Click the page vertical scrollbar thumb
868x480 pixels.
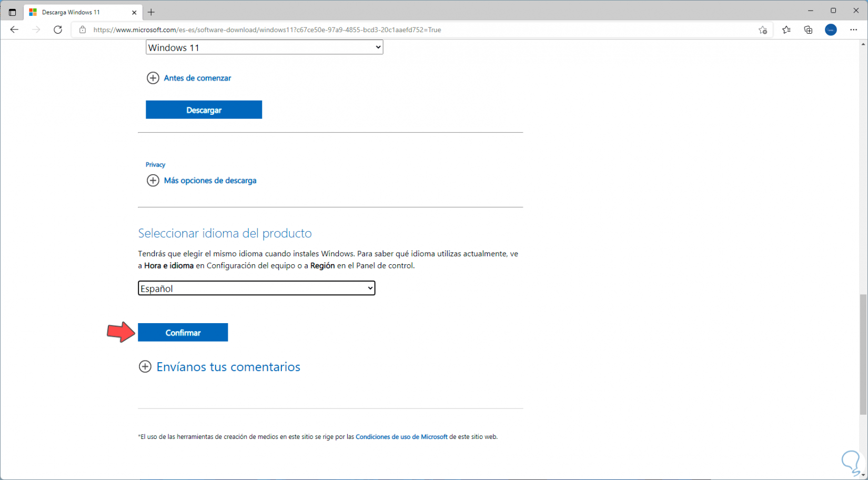pos(863,354)
